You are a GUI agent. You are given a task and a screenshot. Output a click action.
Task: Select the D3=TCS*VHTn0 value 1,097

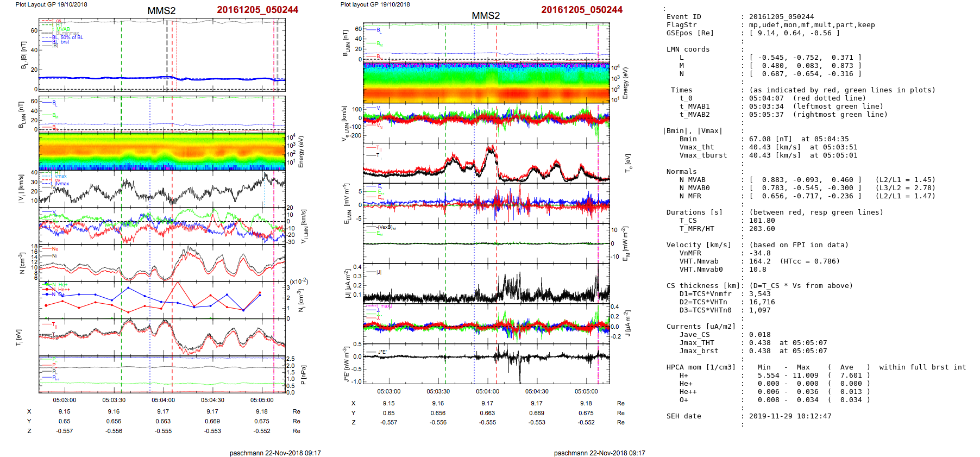tap(760, 310)
